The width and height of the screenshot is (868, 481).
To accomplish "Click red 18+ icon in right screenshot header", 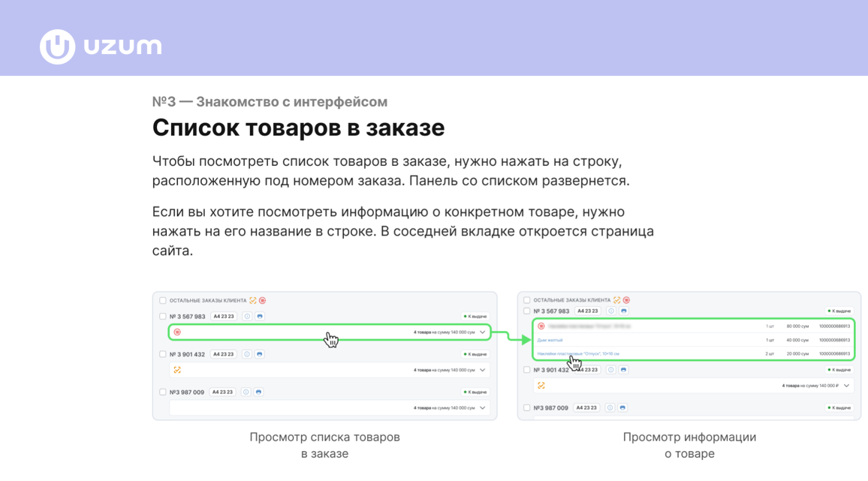I will click(x=627, y=300).
